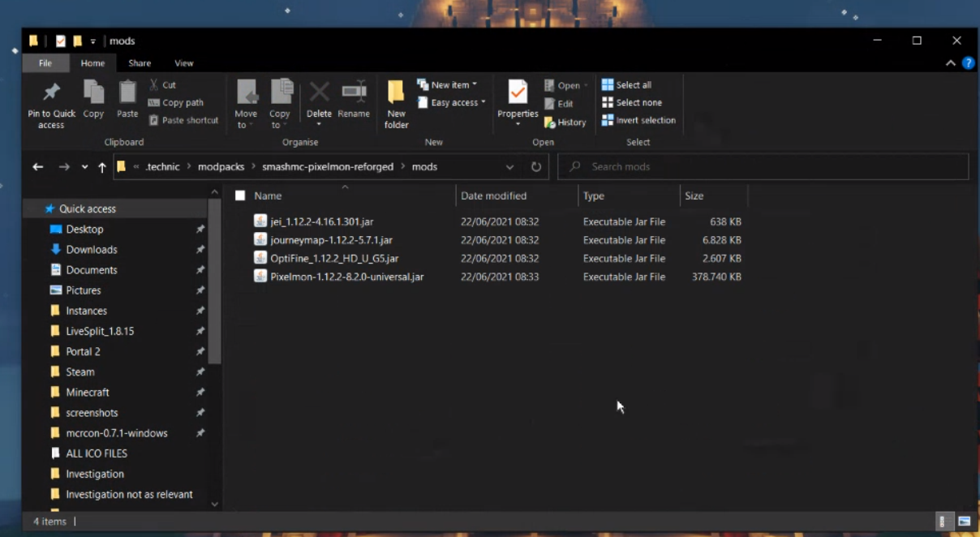Navigate to modpacks in the address bar
This screenshot has height=537, width=980.
pos(221,166)
